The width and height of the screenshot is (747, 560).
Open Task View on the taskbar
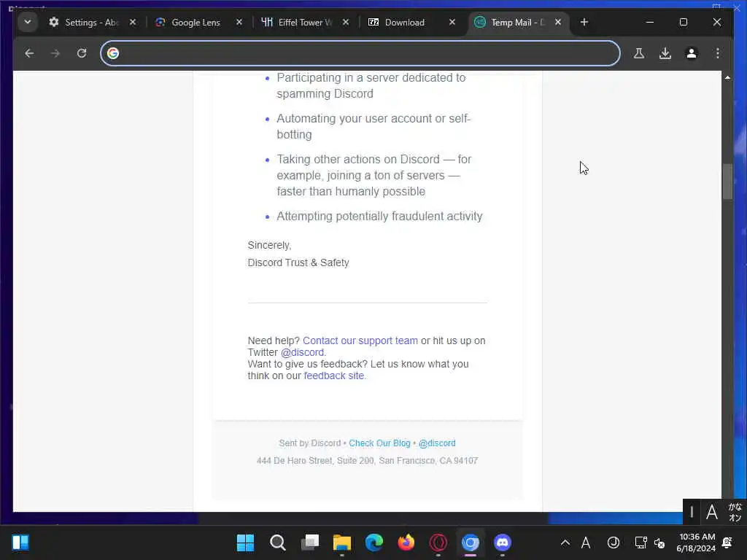[309, 542]
